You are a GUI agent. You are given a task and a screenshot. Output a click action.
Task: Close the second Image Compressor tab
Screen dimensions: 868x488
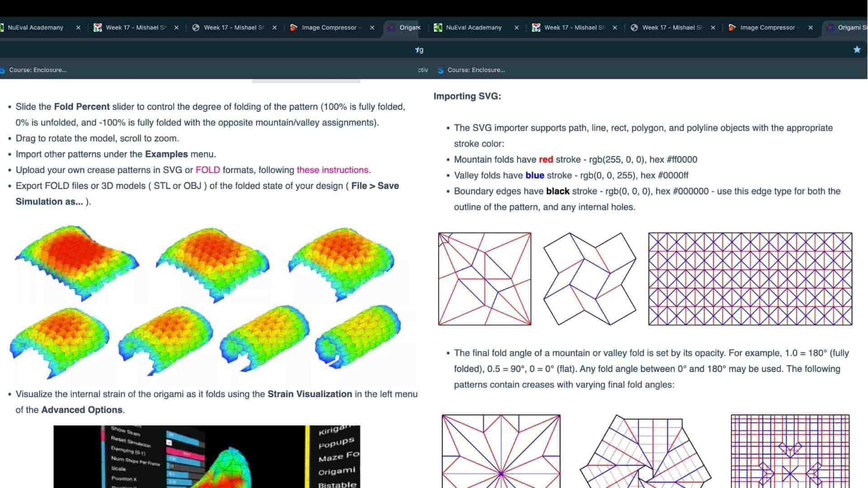pyautogui.click(x=811, y=28)
